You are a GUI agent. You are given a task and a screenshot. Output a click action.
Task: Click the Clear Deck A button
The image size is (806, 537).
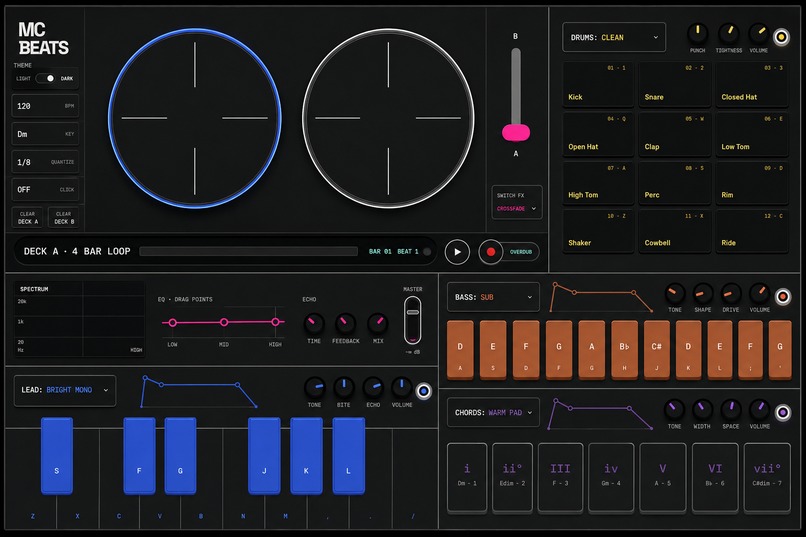[x=28, y=218]
